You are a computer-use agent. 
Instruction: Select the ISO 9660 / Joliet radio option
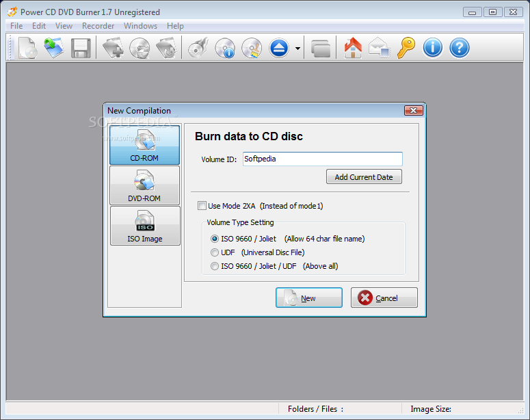pos(214,239)
